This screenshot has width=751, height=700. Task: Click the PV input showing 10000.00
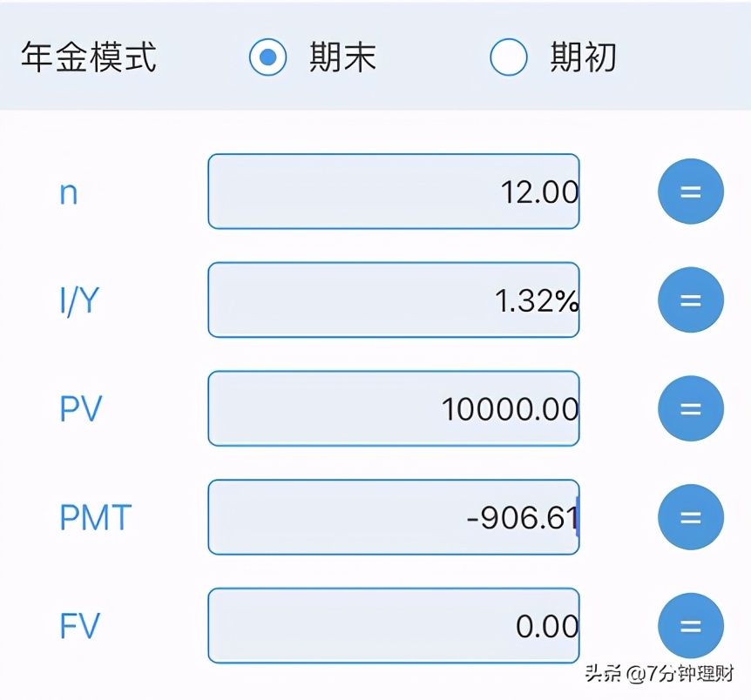click(x=394, y=407)
